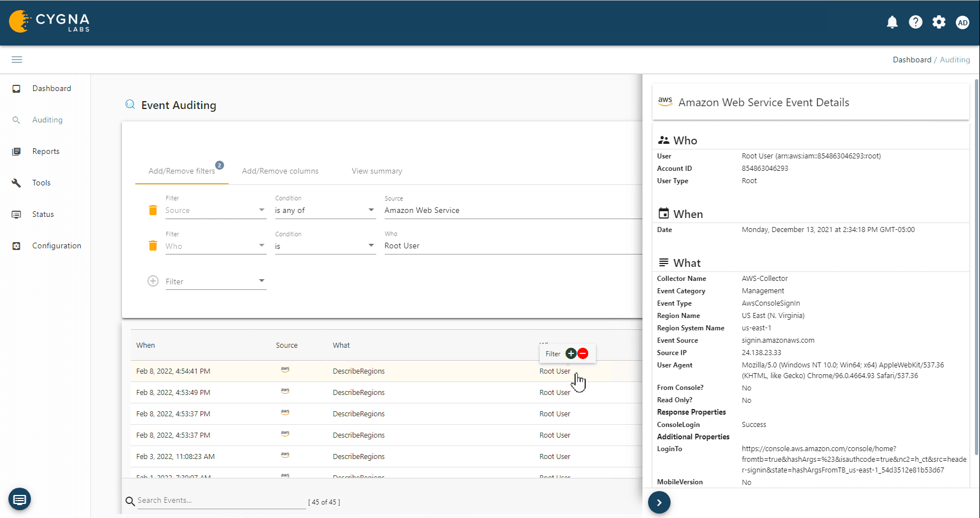The height and width of the screenshot is (518, 980).
Task: Open the 'is any of' condition dropdown
Action: pos(325,210)
